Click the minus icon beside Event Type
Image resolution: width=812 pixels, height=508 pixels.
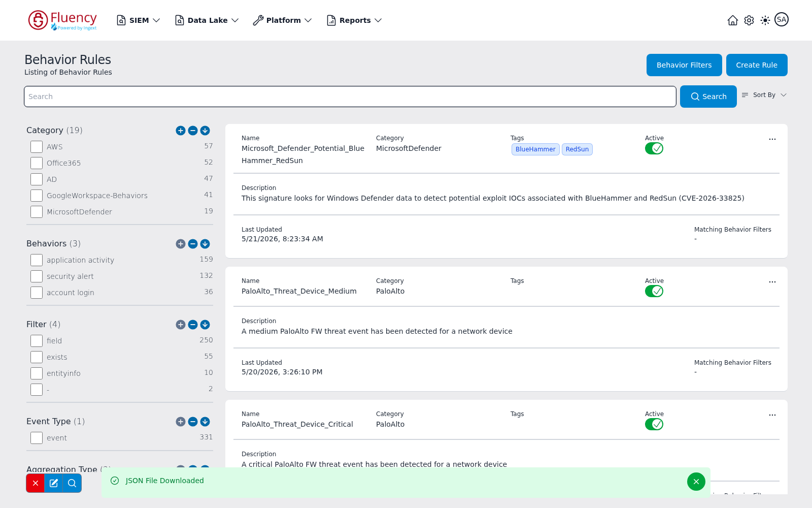193,422
